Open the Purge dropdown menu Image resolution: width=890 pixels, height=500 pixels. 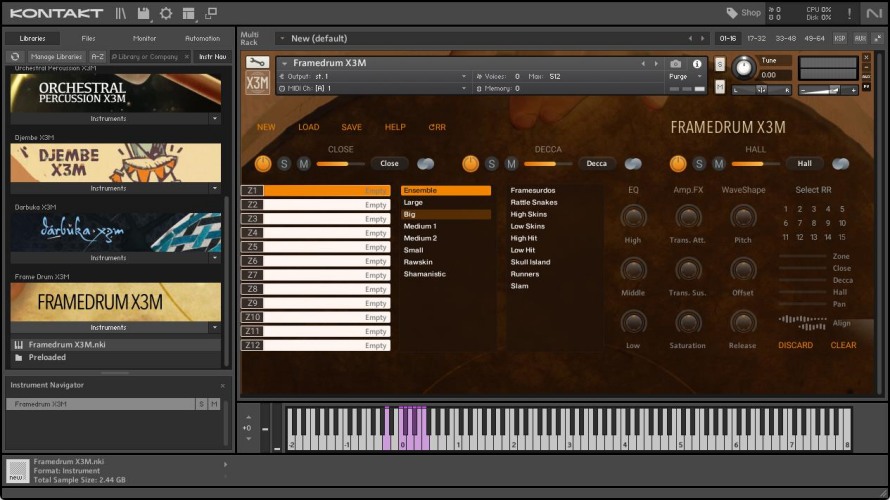pos(682,76)
